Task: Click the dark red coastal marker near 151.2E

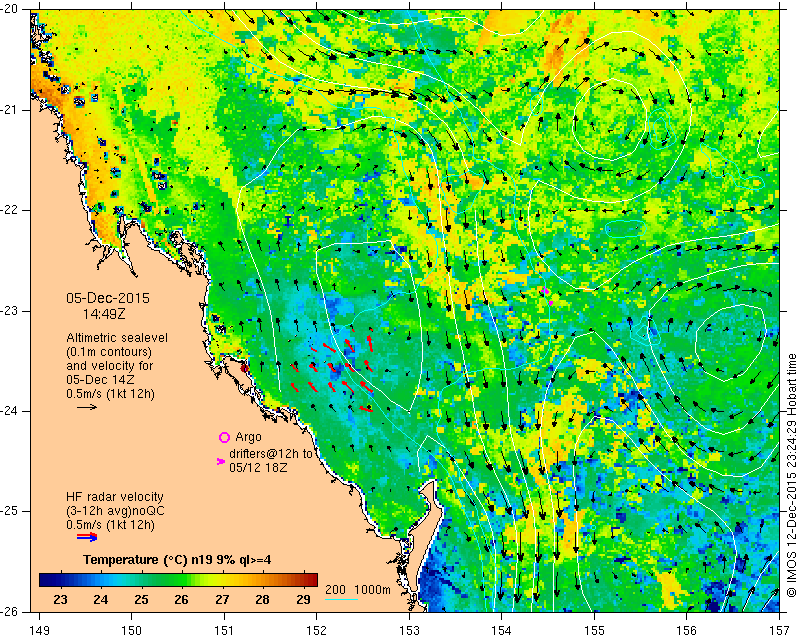Action: tap(244, 367)
